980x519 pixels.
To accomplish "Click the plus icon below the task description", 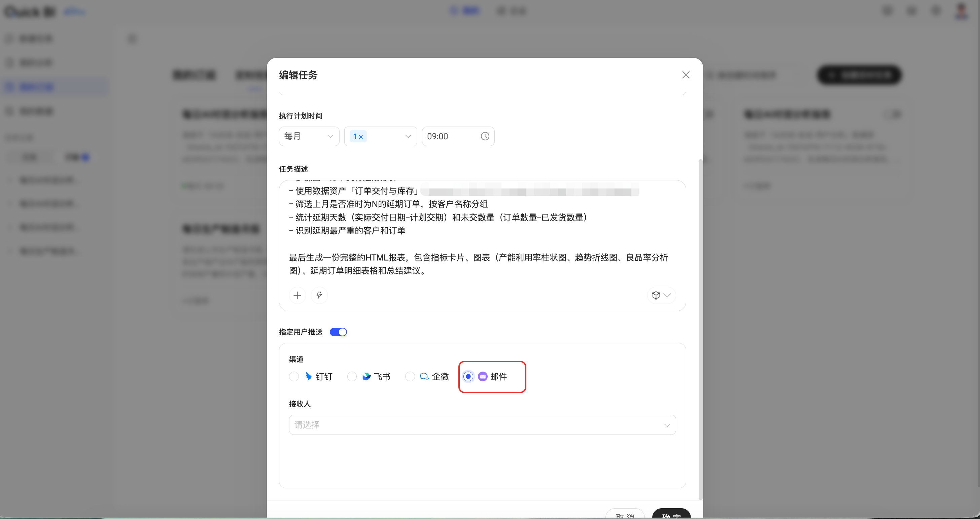I will (x=297, y=295).
